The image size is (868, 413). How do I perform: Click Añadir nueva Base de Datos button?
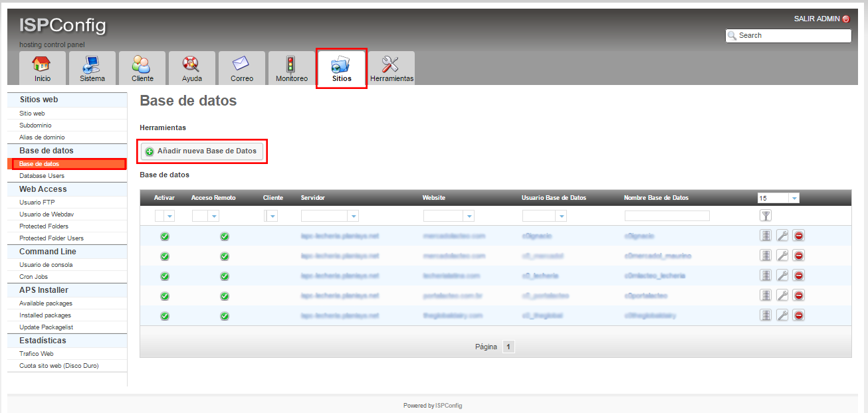tap(202, 151)
